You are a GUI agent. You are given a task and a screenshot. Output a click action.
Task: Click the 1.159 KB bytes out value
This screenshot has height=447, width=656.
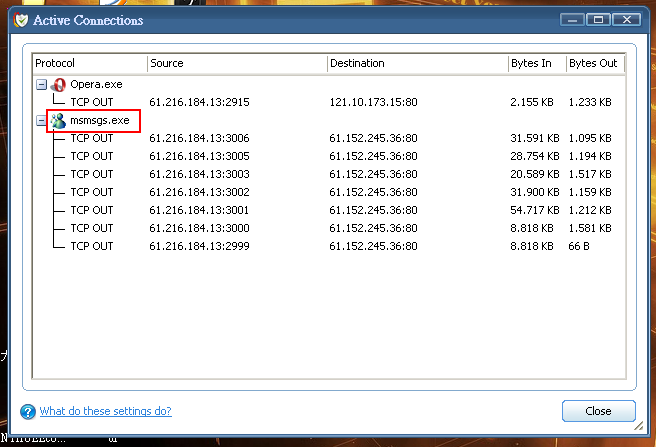click(590, 192)
